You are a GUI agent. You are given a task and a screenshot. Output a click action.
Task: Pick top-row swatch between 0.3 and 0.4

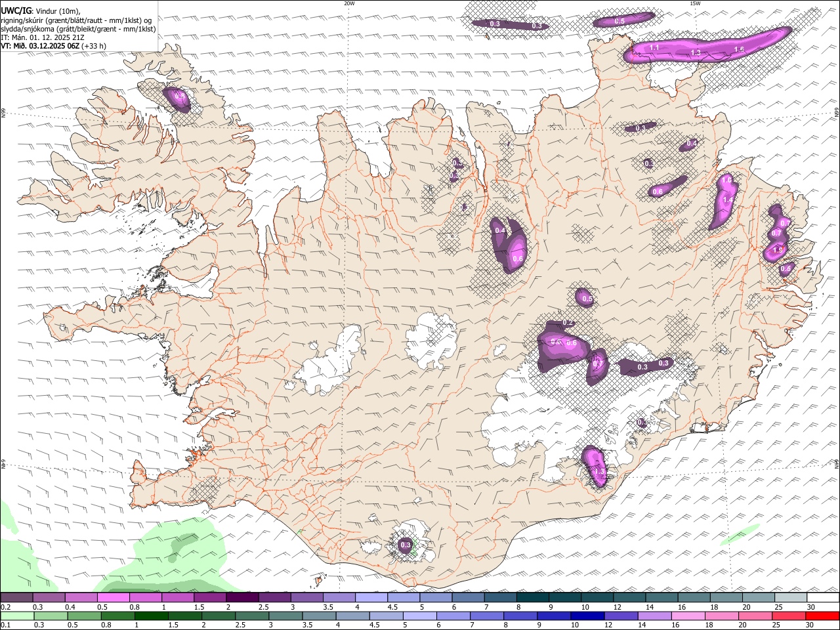(x=49, y=598)
